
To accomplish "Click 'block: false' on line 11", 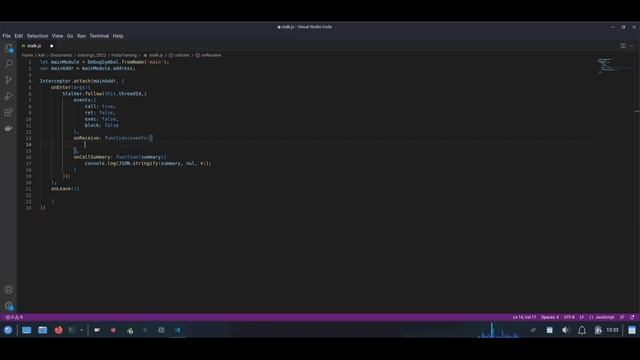I will 102,125.
